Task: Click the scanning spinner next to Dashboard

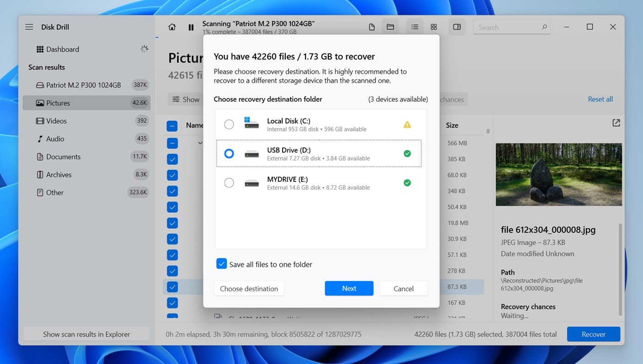Action: tap(144, 49)
